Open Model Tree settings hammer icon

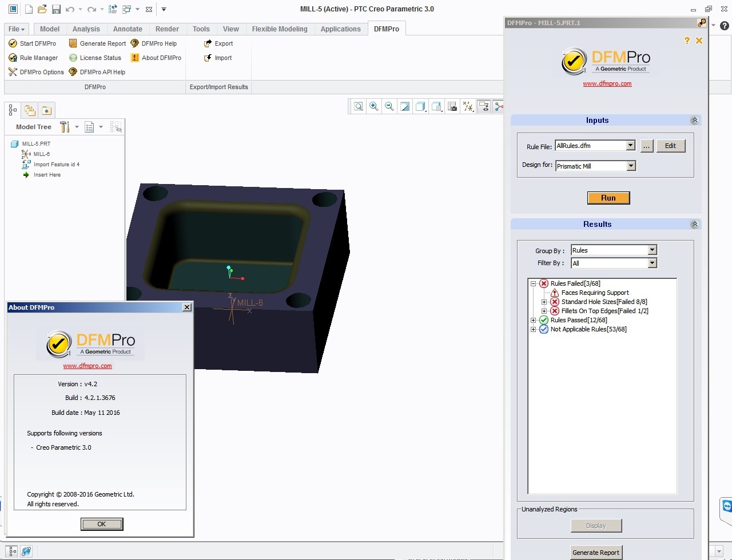coord(65,127)
